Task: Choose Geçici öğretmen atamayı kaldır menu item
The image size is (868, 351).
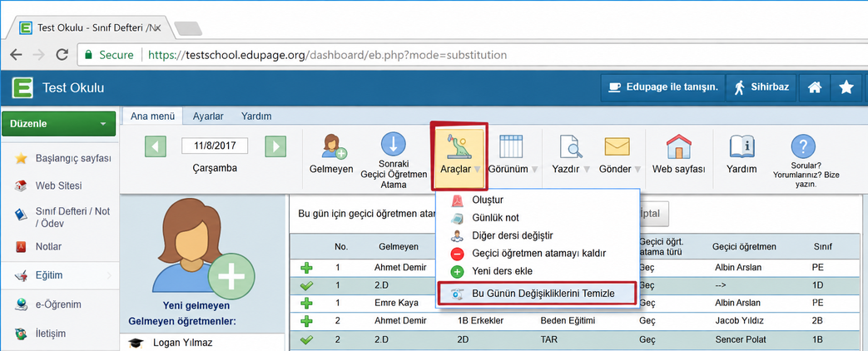Action: click(x=538, y=253)
